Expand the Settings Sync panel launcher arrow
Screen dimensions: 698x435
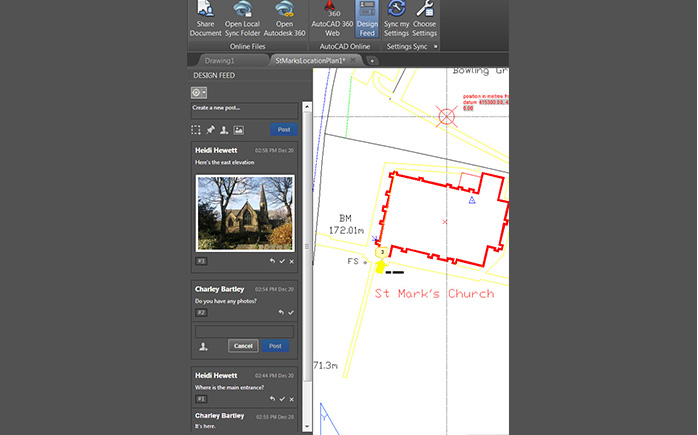point(436,46)
